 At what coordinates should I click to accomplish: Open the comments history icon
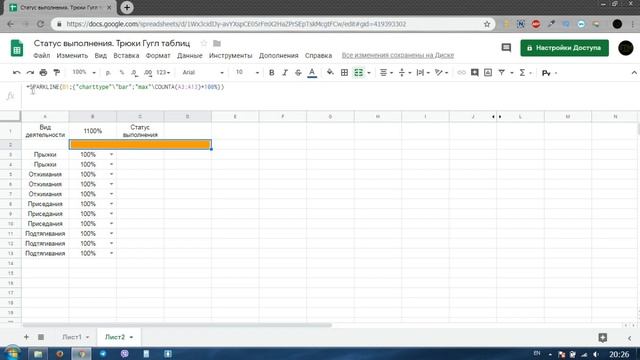[x=506, y=48]
